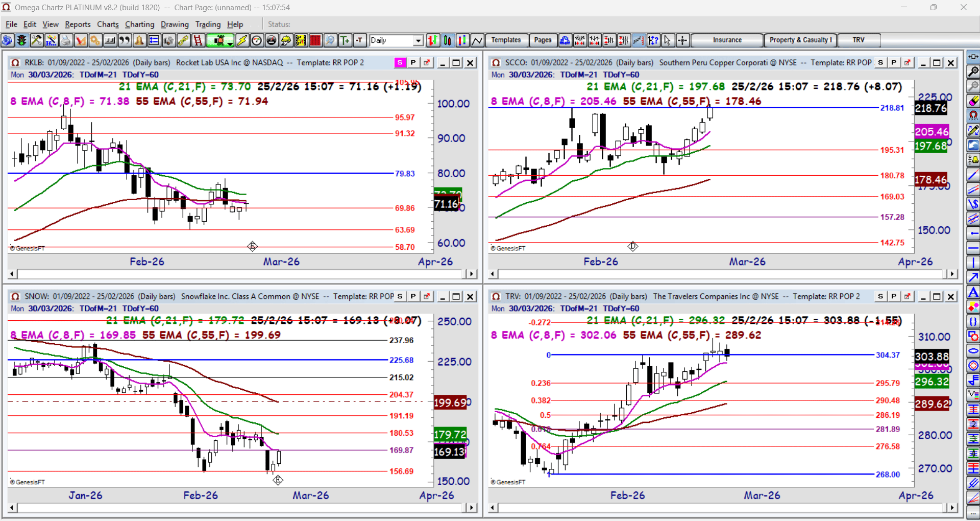Toggle the P button on SCCO chart
980x521 pixels.
(894, 62)
